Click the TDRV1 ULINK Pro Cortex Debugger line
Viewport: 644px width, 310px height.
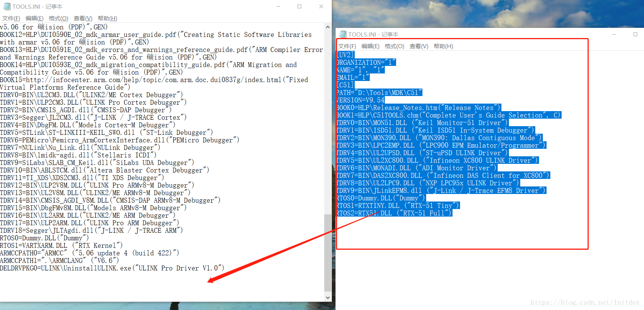click(x=93, y=102)
